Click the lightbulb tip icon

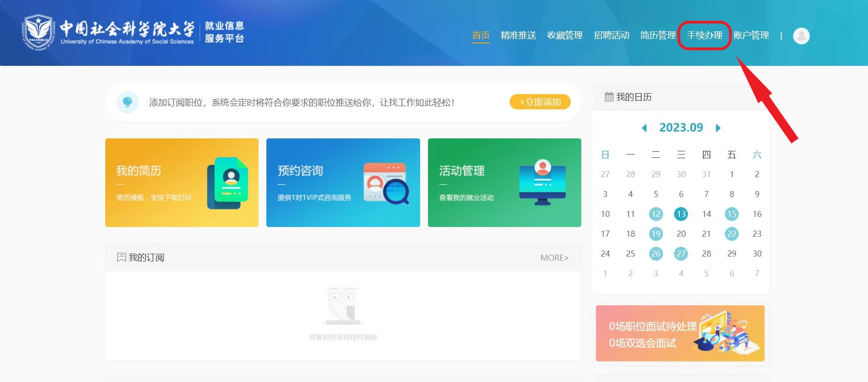click(127, 102)
